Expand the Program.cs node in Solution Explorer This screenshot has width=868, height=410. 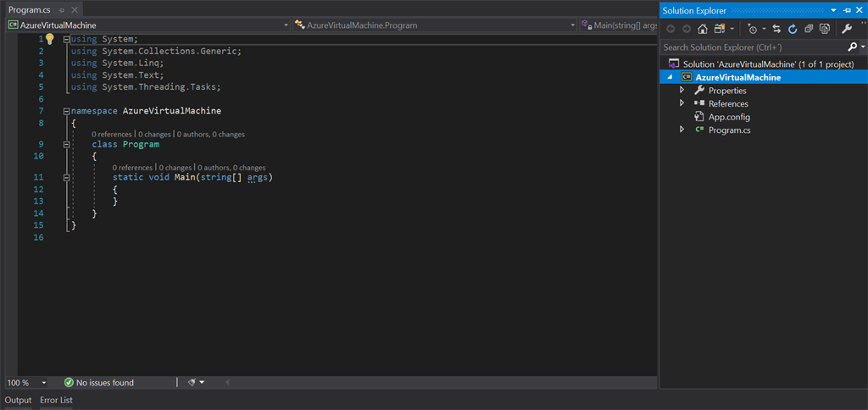point(682,130)
